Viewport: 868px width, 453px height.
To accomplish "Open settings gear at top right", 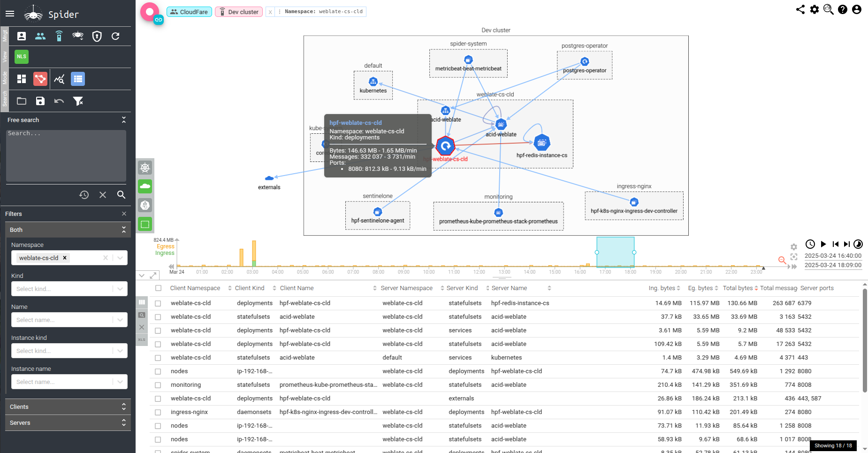I will [x=815, y=9].
